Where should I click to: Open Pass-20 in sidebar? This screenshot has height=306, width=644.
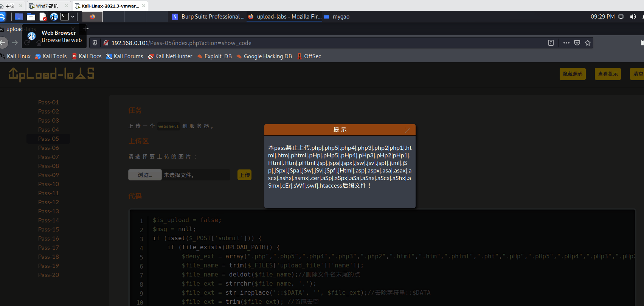point(48,275)
